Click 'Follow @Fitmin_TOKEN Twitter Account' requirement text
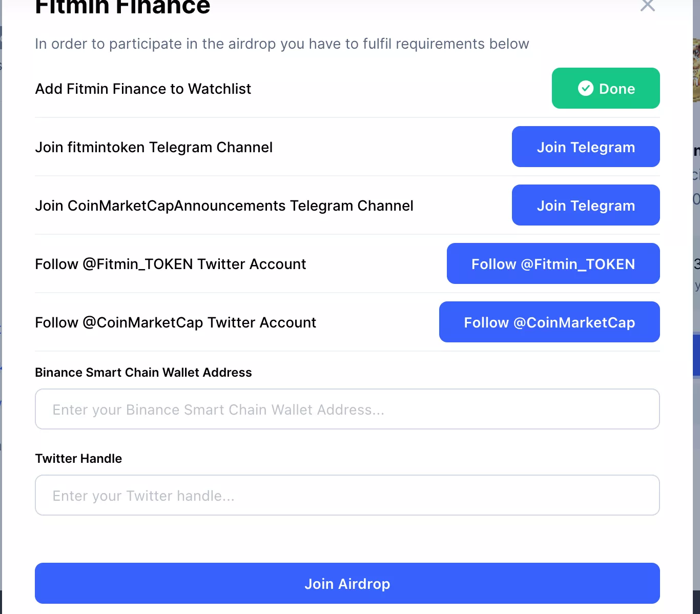The width and height of the screenshot is (700, 614). tap(170, 264)
